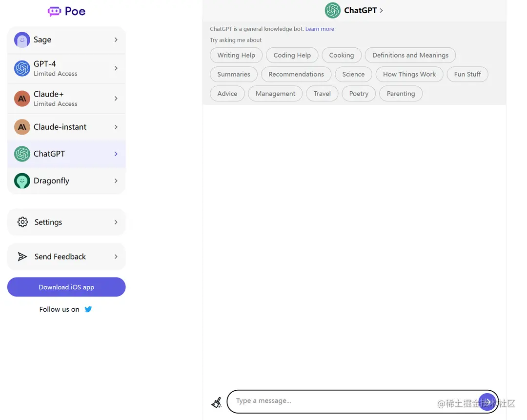This screenshot has width=527, height=420.
Task: Open the Sage chat
Action: tap(66, 40)
